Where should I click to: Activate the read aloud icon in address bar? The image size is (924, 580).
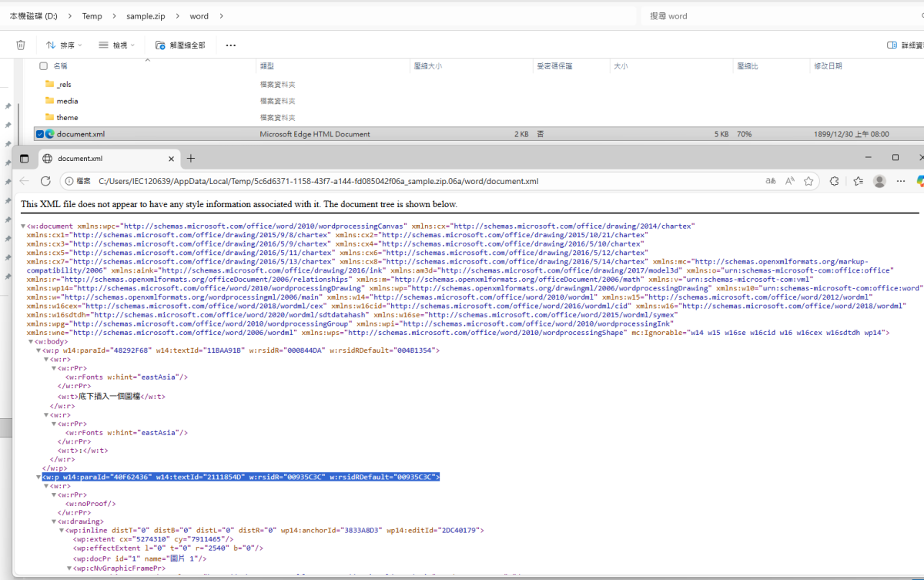[x=789, y=180]
